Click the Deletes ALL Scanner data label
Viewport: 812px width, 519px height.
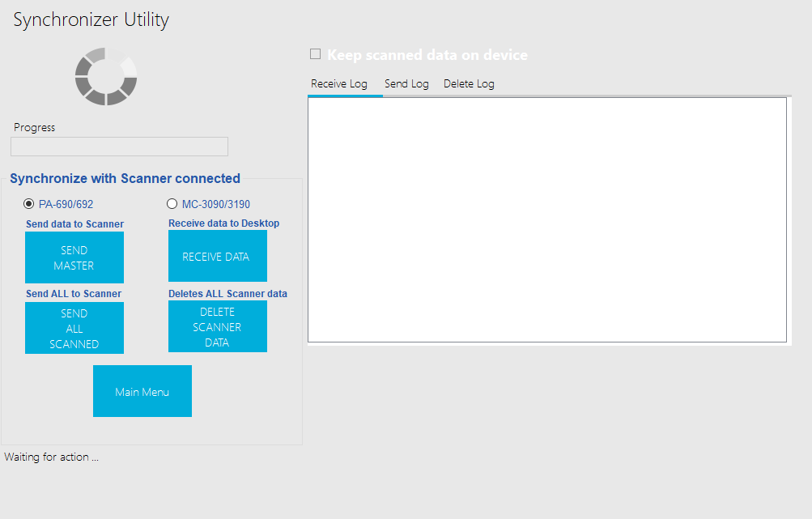point(227,294)
